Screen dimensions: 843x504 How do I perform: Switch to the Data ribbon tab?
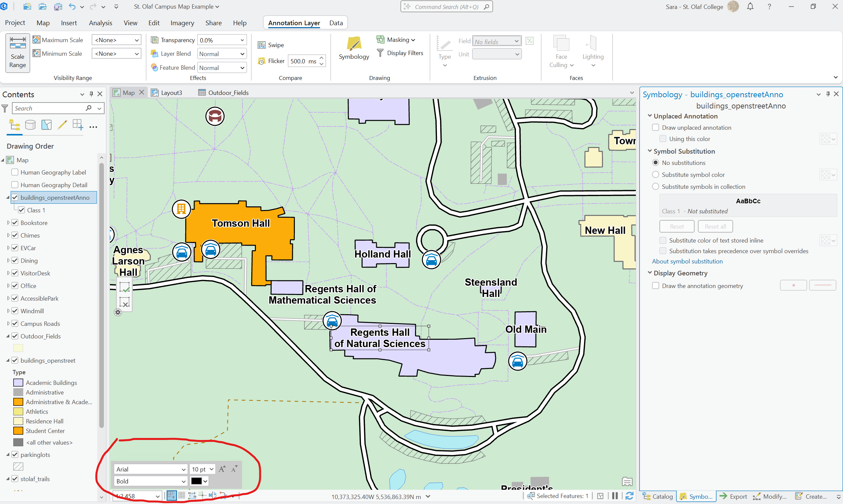pyautogui.click(x=336, y=23)
